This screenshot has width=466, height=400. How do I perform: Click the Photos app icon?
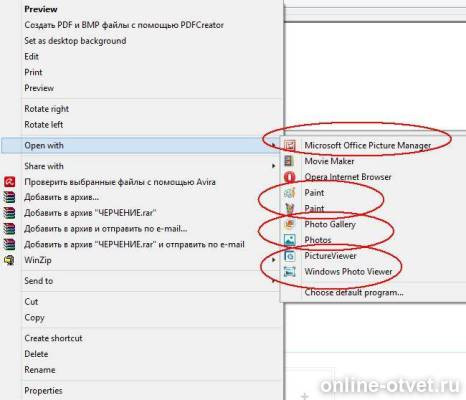[289, 240]
